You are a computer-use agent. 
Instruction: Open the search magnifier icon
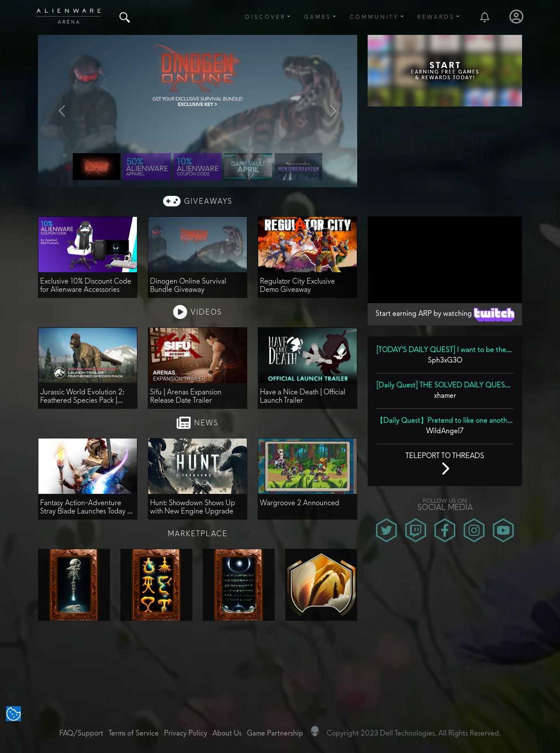[x=125, y=17]
